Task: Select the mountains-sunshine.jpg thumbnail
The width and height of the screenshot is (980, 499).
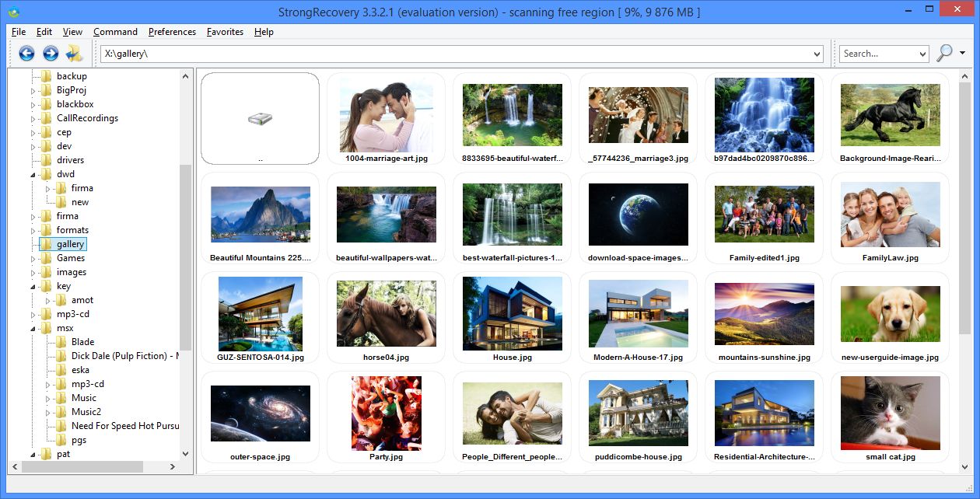Action: pyautogui.click(x=765, y=318)
